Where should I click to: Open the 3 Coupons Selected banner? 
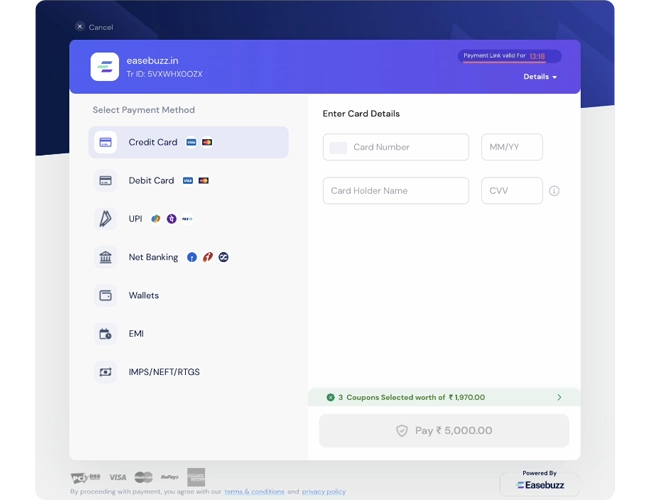click(x=444, y=397)
